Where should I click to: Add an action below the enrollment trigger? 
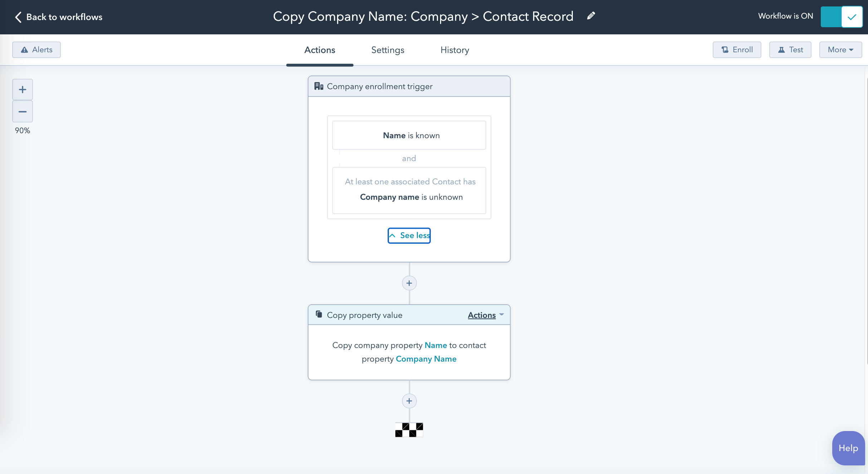(x=409, y=283)
